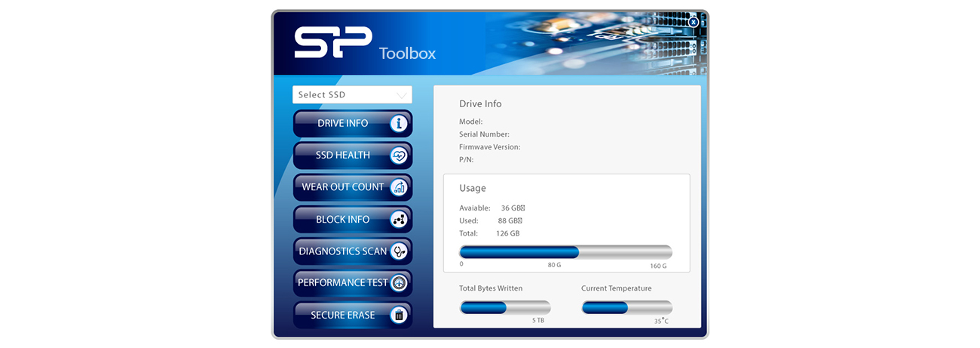The image size is (980, 348).
Task: Click the available value '36 GB'
Action: (x=513, y=208)
